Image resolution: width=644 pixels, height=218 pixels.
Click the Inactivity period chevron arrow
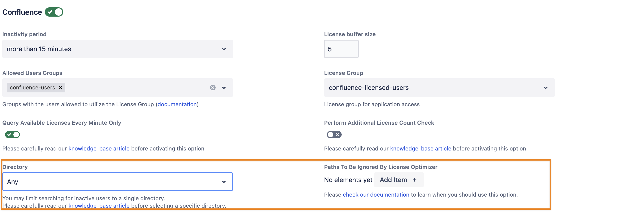click(224, 49)
